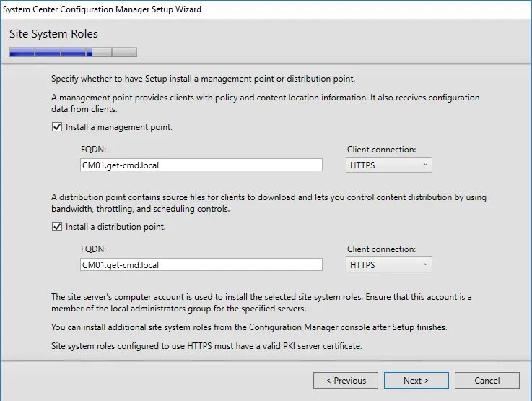Image resolution: width=532 pixels, height=401 pixels.
Task: Open management point Client connection dropdown
Action: (x=389, y=165)
